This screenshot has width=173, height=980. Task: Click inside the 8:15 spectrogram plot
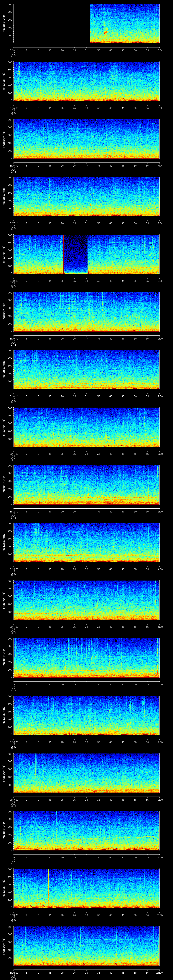tap(87, 657)
